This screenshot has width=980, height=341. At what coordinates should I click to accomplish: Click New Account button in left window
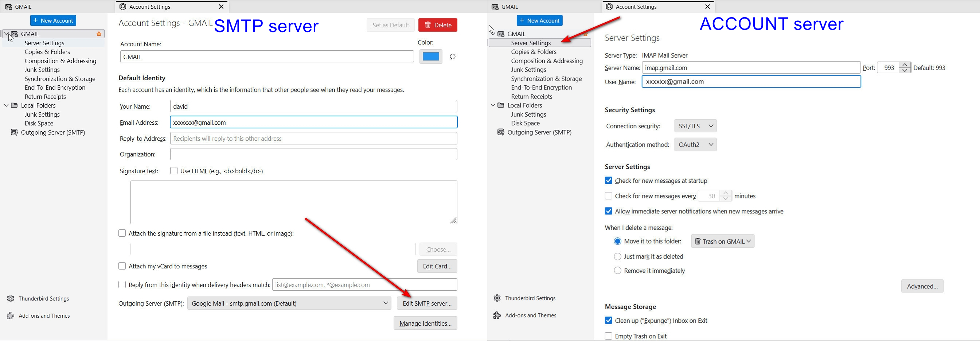coord(53,20)
